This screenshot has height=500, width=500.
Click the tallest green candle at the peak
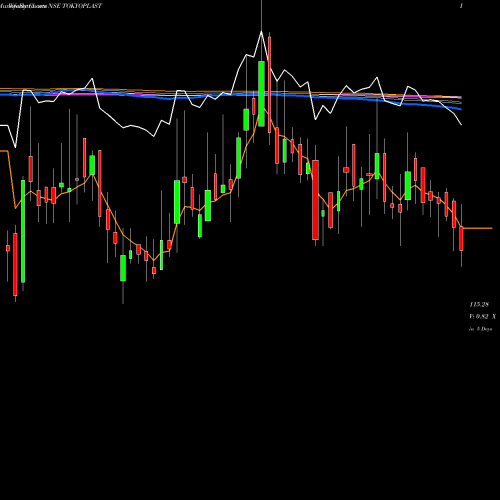pos(261,94)
